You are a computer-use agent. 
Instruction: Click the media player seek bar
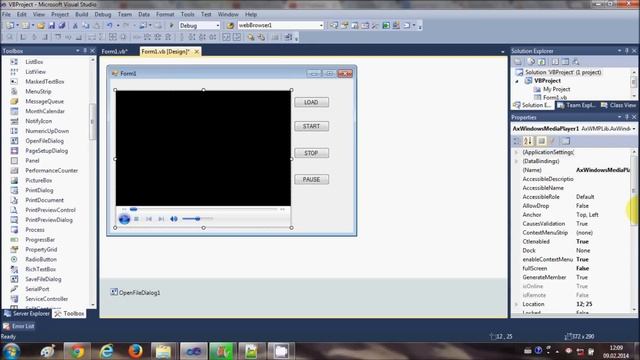click(x=203, y=209)
